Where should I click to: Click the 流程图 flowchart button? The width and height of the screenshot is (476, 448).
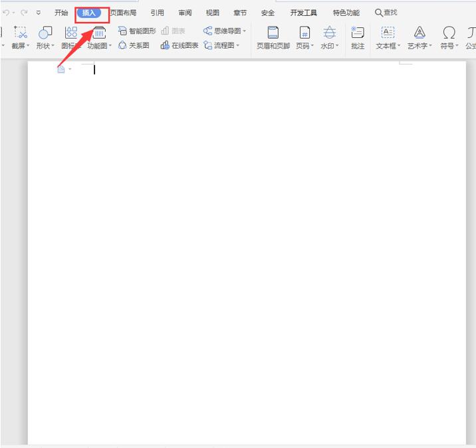point(219,45)
